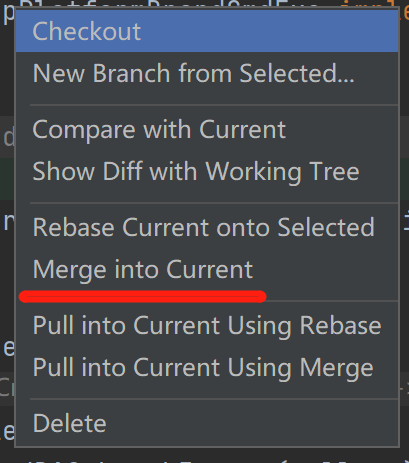Image resolution: width=409 pixels, height=463 pixels.
Task: Click Delete to remove the branch
Action: (207, 423)
